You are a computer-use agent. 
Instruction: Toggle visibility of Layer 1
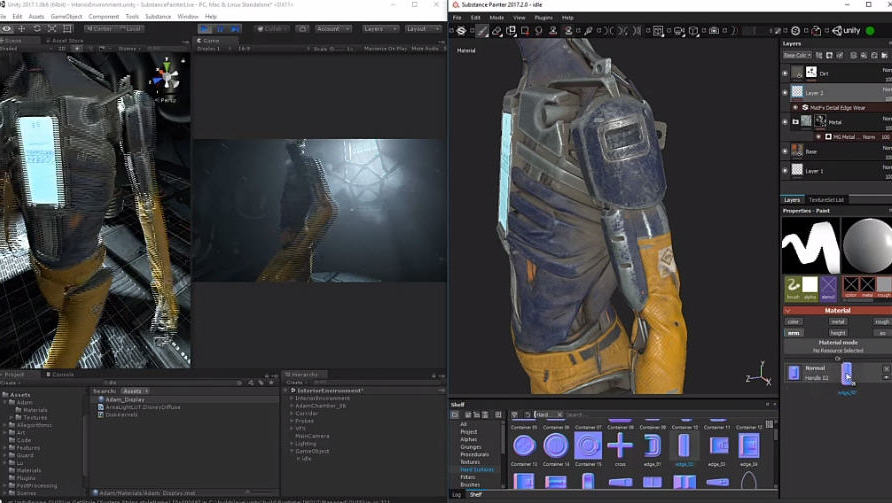coord(786,170)
